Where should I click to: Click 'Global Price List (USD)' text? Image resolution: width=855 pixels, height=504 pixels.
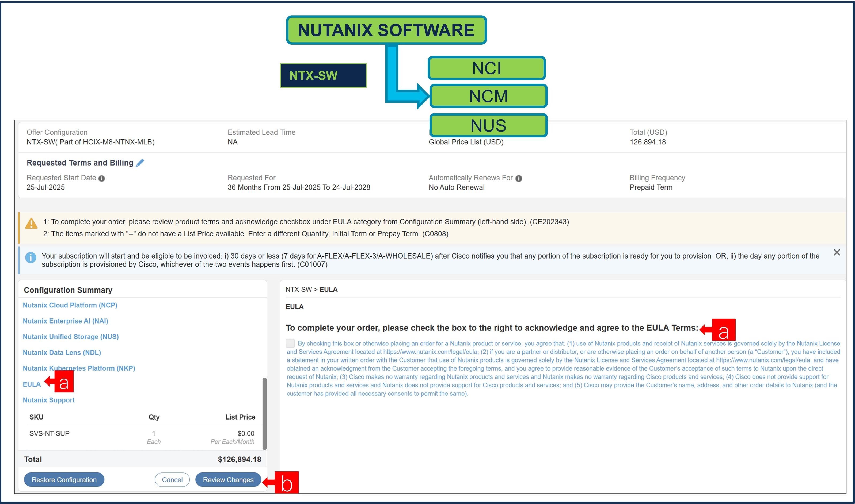tap(466, 142)
